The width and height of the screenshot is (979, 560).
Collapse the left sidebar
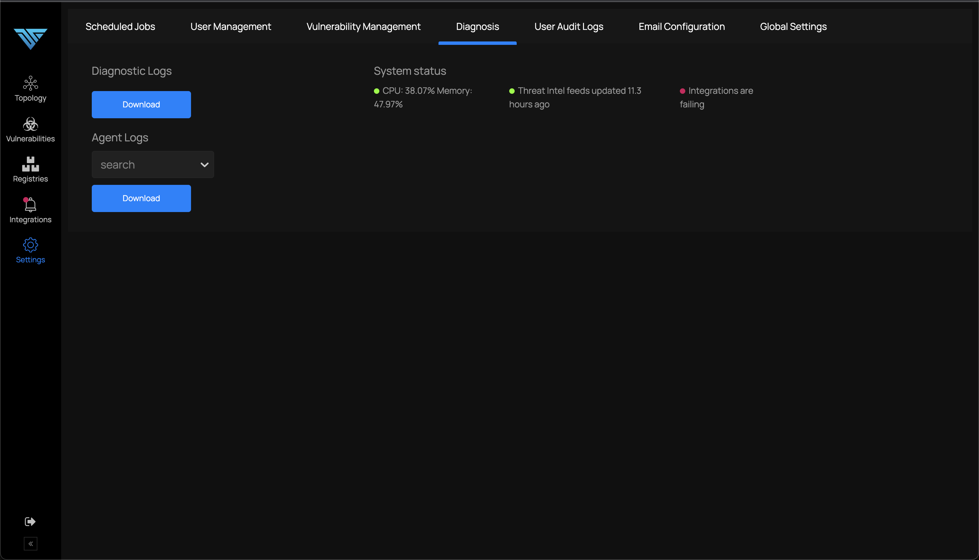(31, 543)
